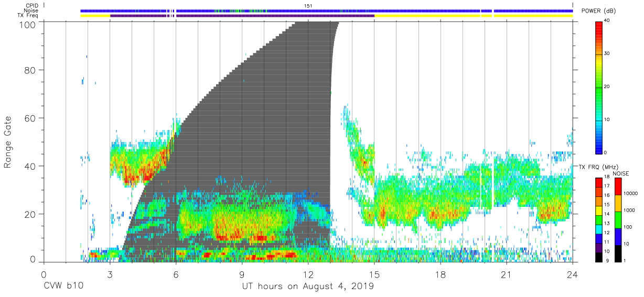Image resolution: width=644 pixels, height=297 pixels.
Task: Click the green 13-14 MHz swatch
Action: pos(599,219)
